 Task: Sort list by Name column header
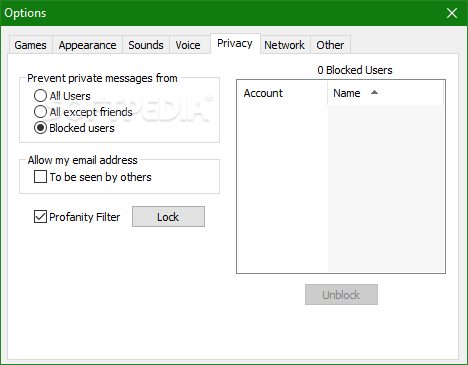[x=385, y=93]
